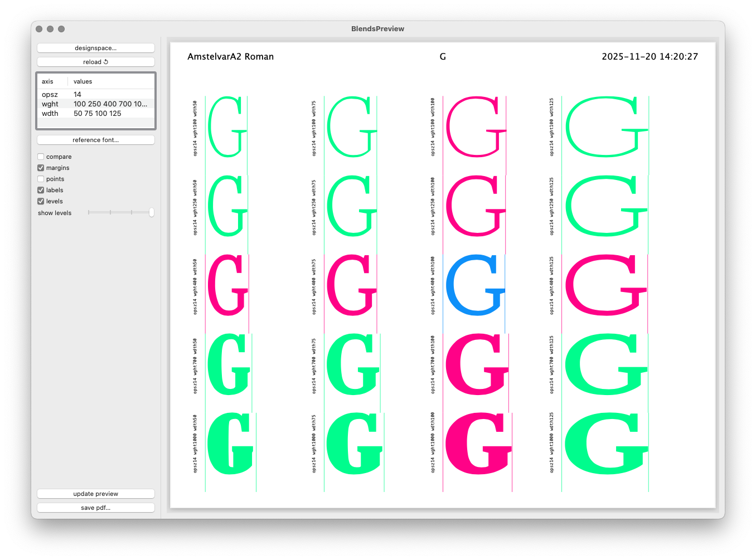
Task: Click the green G glyph wght100 wdth125
Action: [x=607, y=126]
